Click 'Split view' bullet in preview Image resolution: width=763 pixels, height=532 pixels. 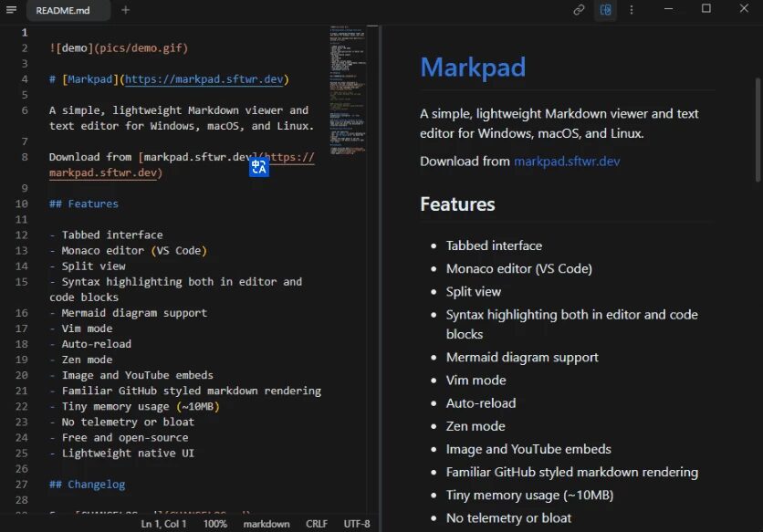[x=474, y=292]
